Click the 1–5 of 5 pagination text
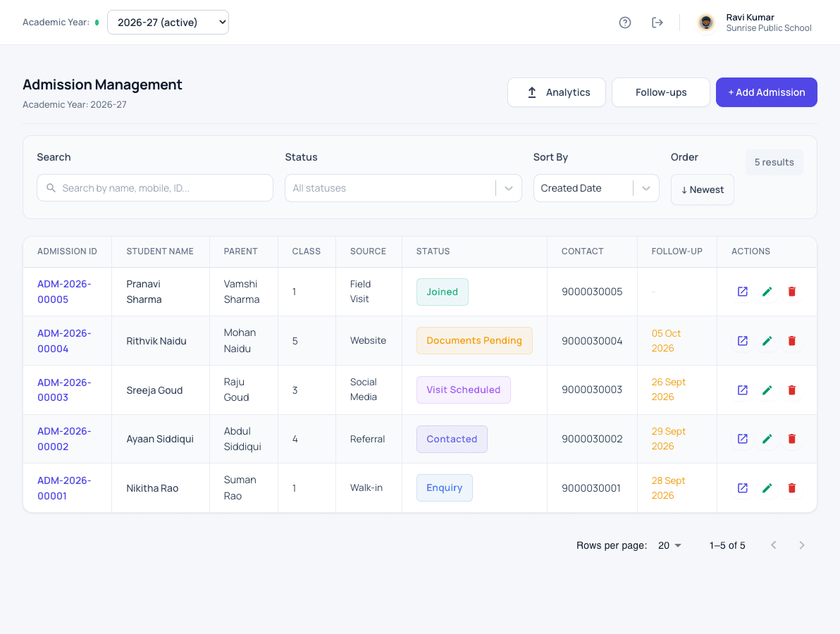The width and height of the screenshot is (840, 634). (x=727, y=545)
